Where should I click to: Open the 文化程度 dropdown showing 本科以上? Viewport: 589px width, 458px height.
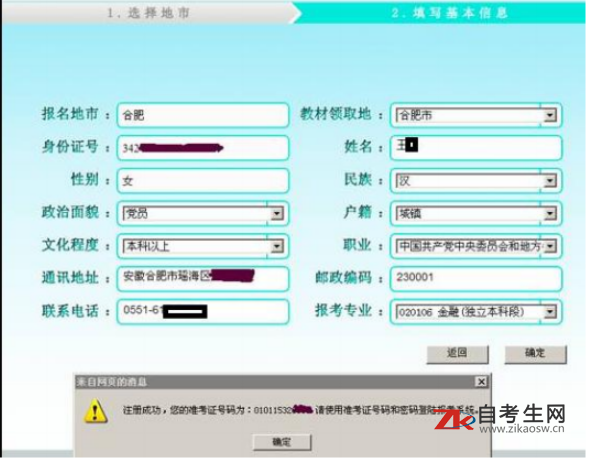click(203, 246)
